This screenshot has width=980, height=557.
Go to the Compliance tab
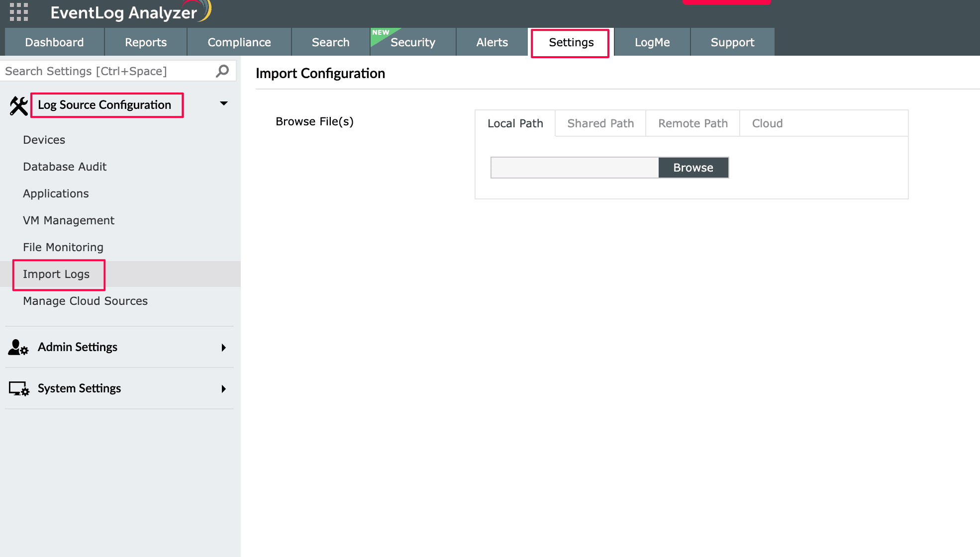click(x=239, y=42)
